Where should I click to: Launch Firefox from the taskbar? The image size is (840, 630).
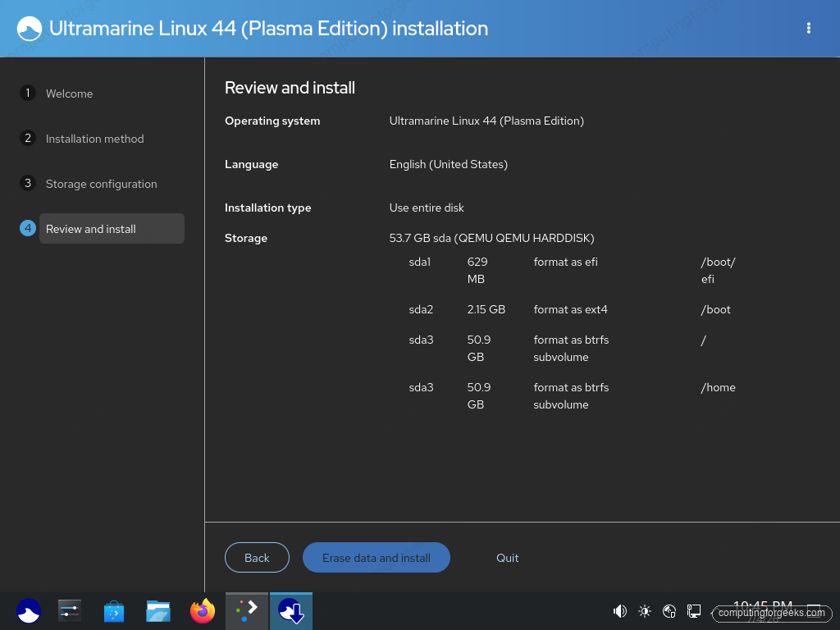coord(203,610)
